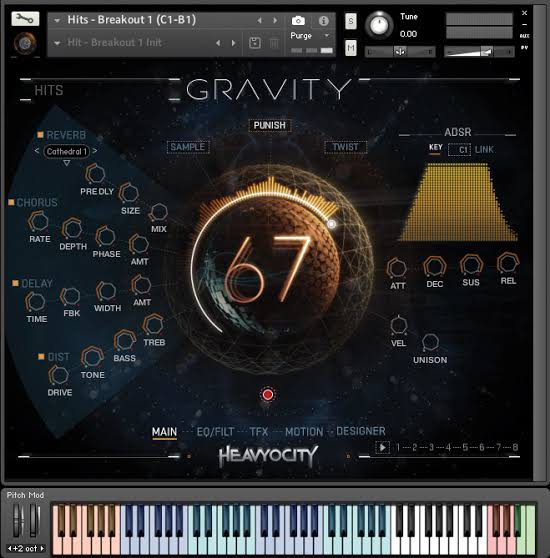Toggle the DIST effect on/off
This screenshot has width=550, height=558.
coord(41,356)
